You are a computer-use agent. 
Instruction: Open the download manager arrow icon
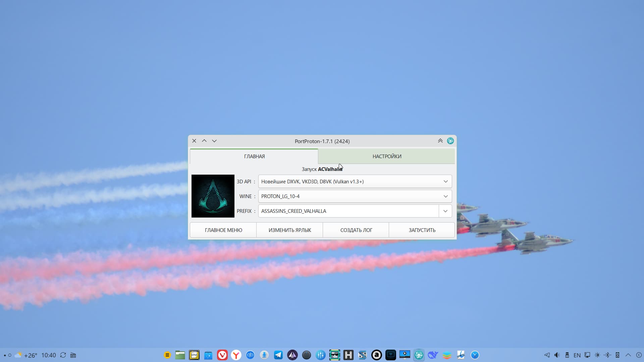[x=264, y=355]
